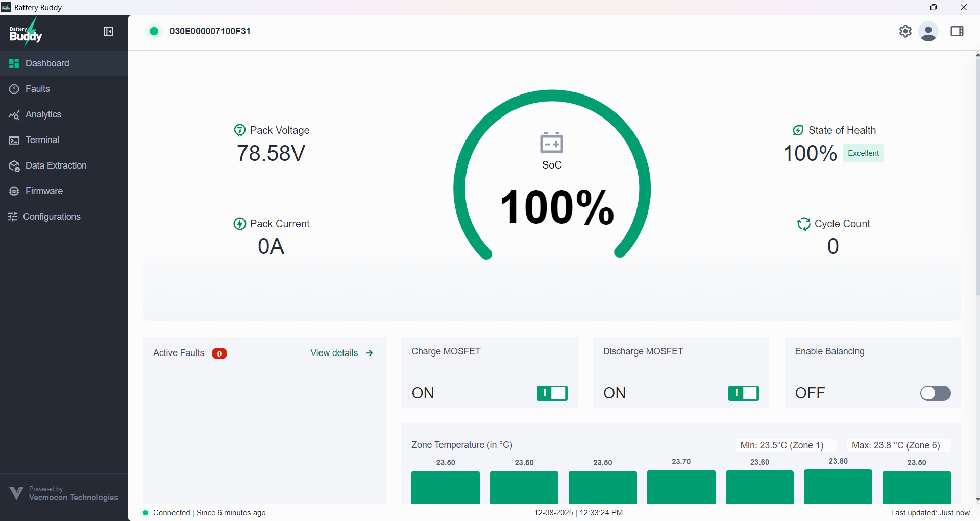The width and height of the screenshot is (980, 521).
Task: Open the Faults page
Action: pyautogui.click(x=37, y=89)
